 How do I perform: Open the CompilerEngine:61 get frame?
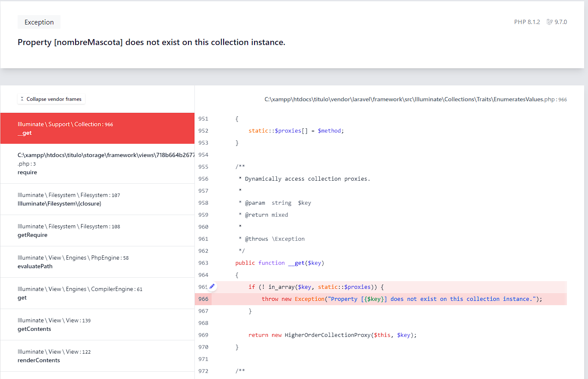point(97,293)
